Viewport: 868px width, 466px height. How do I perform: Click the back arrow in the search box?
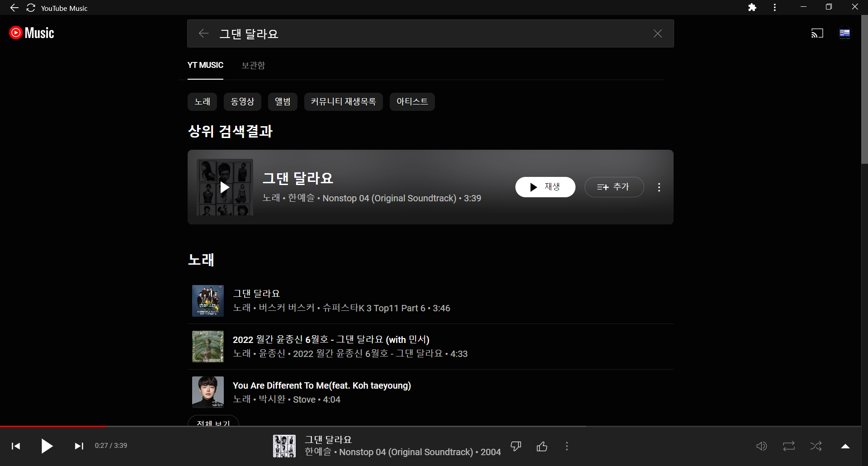(x=203, y=33)
